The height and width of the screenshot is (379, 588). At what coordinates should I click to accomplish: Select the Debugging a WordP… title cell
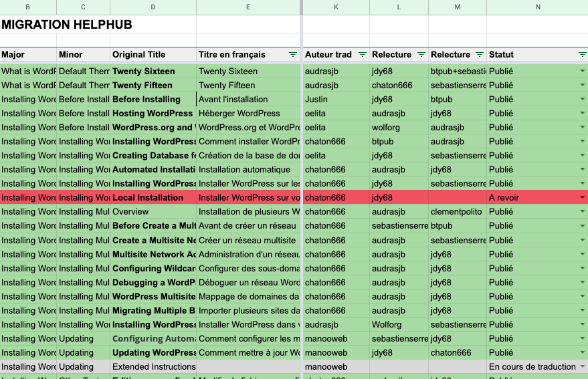[153, 283]
